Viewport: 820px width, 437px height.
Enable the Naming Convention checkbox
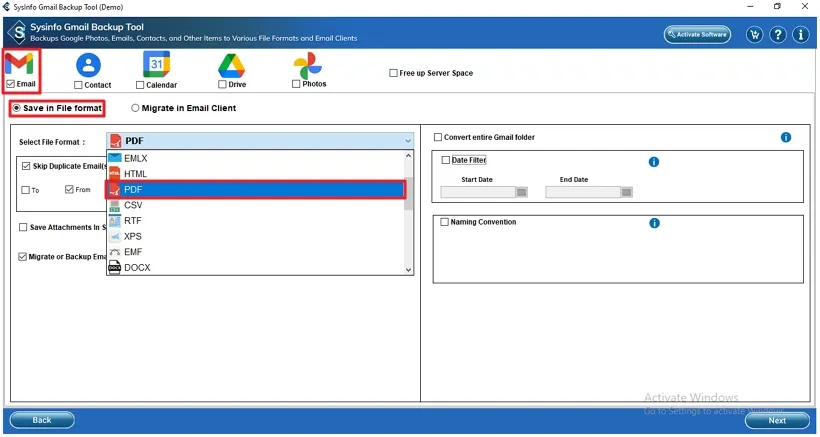point(446,222)
